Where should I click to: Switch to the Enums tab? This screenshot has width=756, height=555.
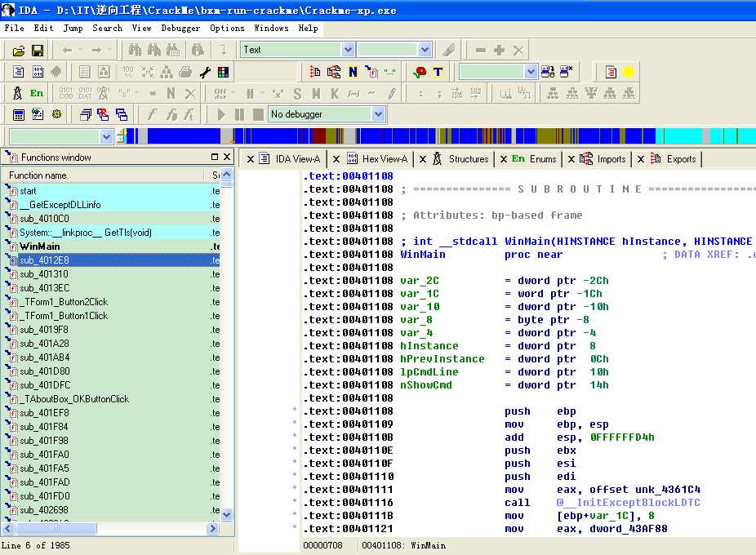(x=534, y=158)
